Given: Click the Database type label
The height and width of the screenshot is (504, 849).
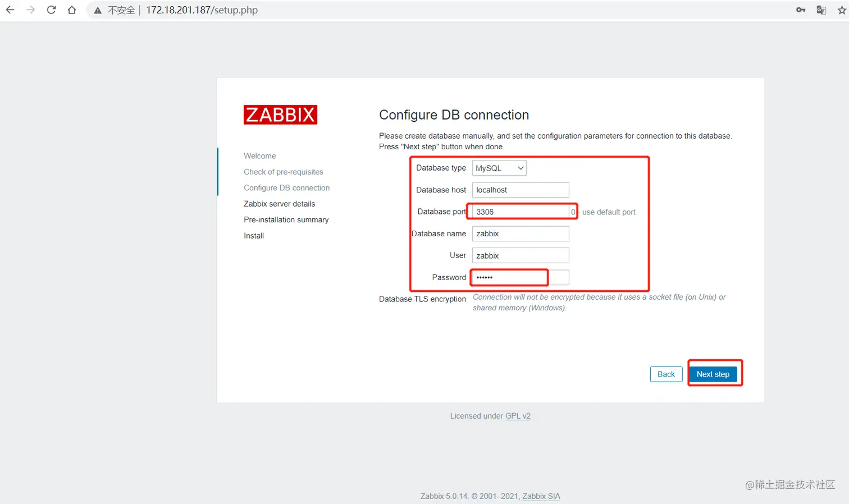Looking at the screenshot, I should tap(441, 168).
